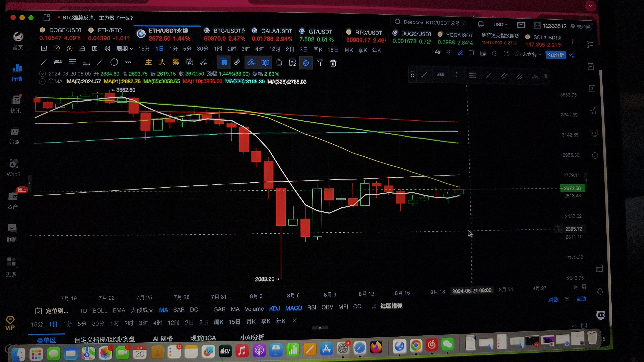
Task: Click the rewind replay icon
Action: (x=107, y=49)
